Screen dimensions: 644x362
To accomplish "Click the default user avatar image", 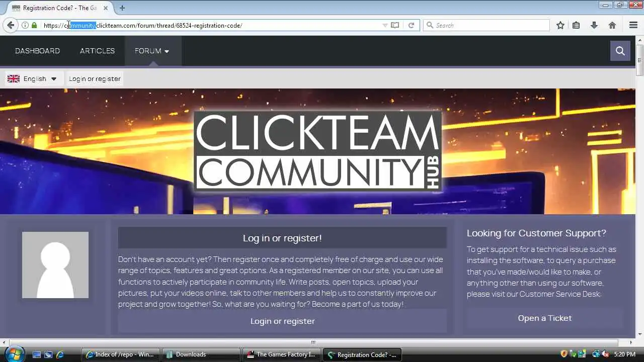I will tap(55, 265).
